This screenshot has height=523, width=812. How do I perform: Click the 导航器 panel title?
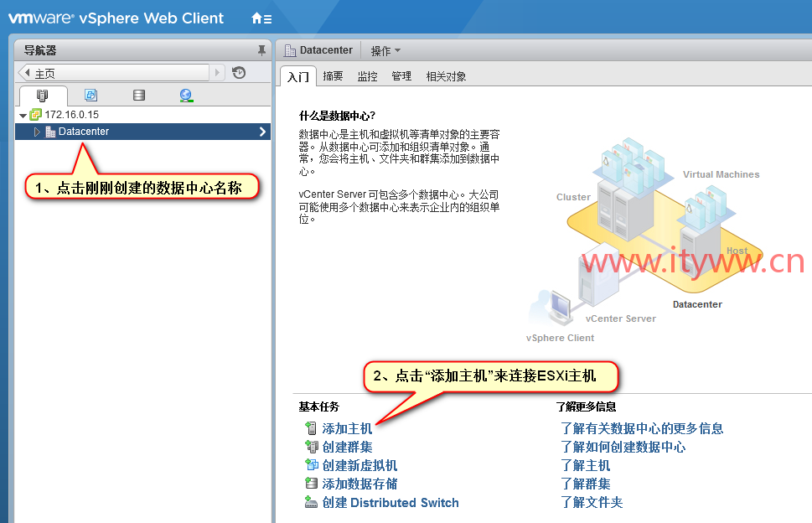tap(40, 50)
